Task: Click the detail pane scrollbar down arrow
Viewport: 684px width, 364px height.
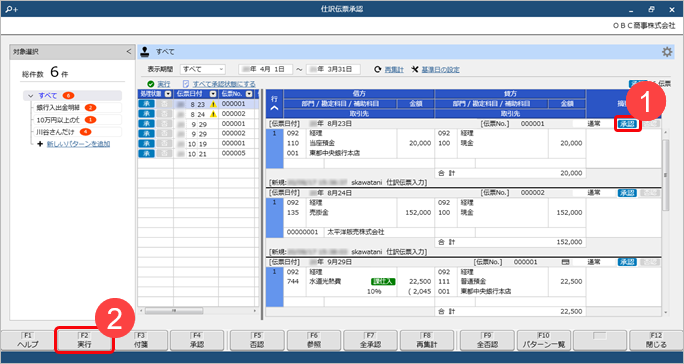Action: tap(666, 312)
